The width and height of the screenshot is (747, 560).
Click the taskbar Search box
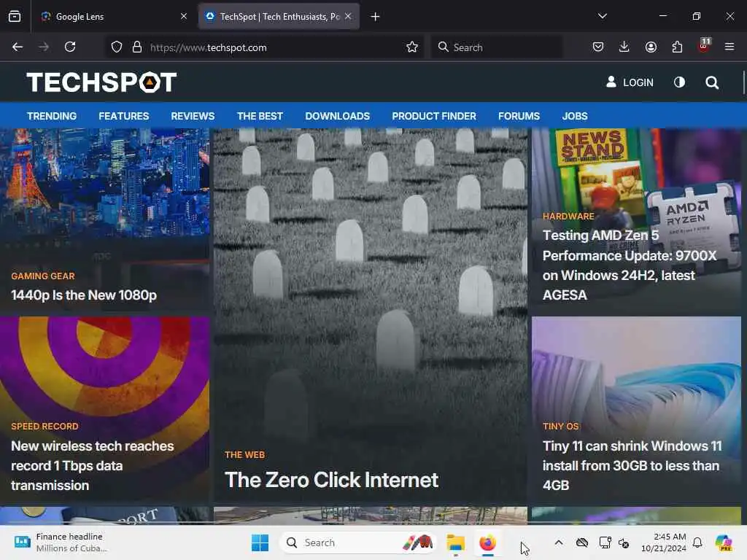pos(357,542)
